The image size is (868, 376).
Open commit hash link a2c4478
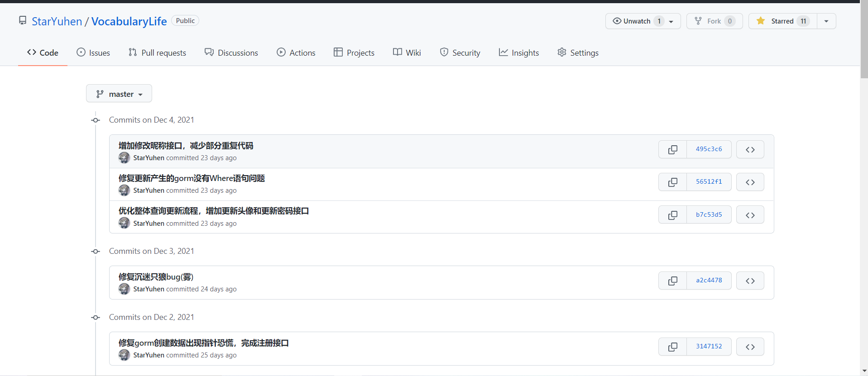click(709, 281)
